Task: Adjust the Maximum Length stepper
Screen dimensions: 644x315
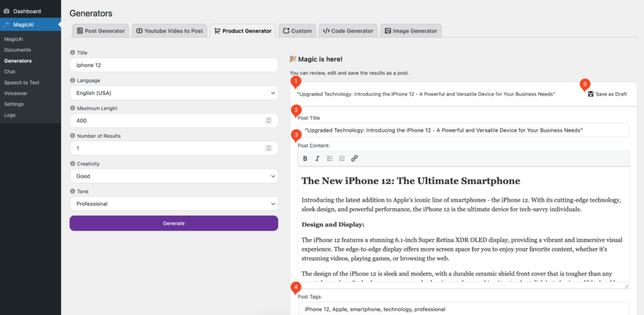Action: [x=269, y=121]
